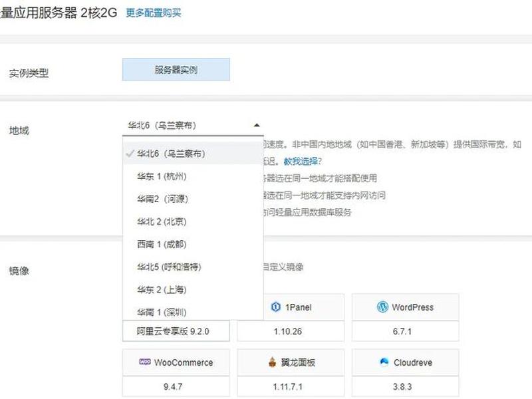Choose 华南2 (河源) region option
Image resolution: width=532 pixels, height=399 pixels.
pyautogui.click(x=193, y=199)
